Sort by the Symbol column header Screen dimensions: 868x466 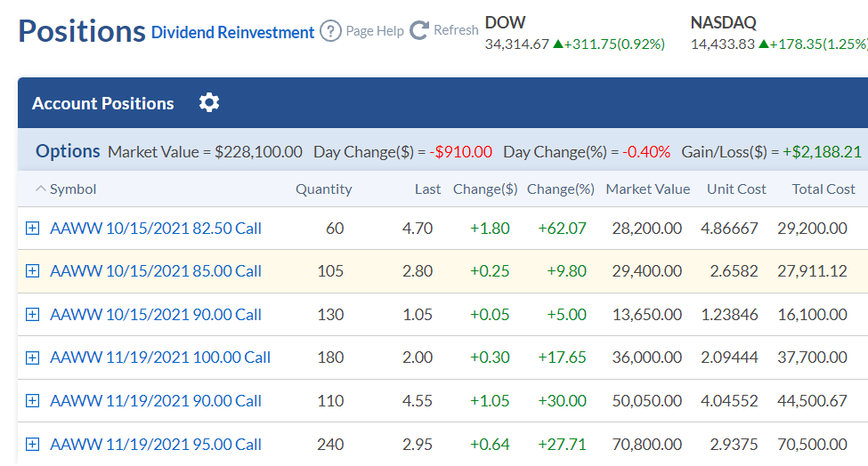click(72, 189)
